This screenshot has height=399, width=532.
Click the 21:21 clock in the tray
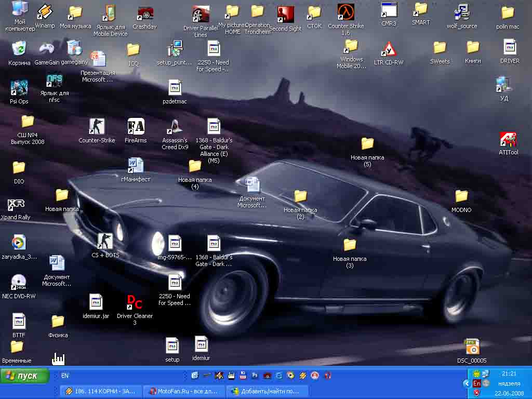click(x=509, y=374)
